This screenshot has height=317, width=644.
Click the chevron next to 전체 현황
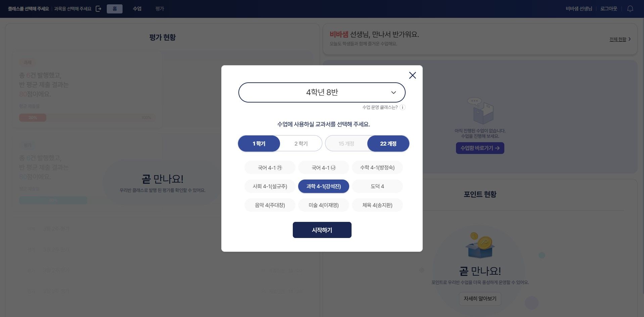coord(630,39)
